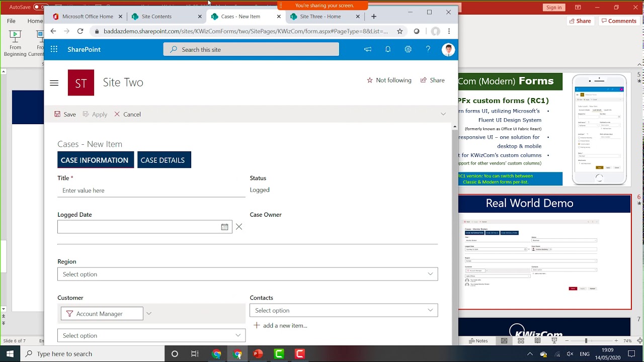This screenshot has width=644, height=362.
Task: Click the Title input field
Action: coord(151,191)
